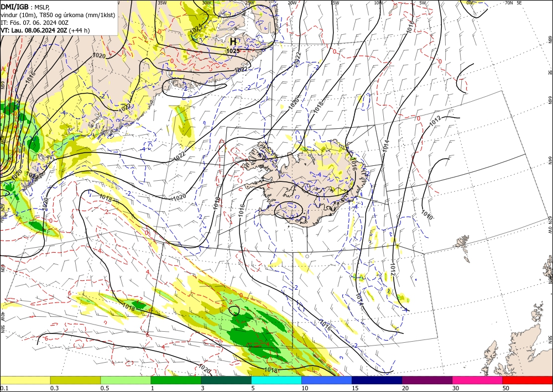The width and height of the screenshot is (553, 392).
Task: Click the legend value '0.3'
Action: (x=54, y=388)
